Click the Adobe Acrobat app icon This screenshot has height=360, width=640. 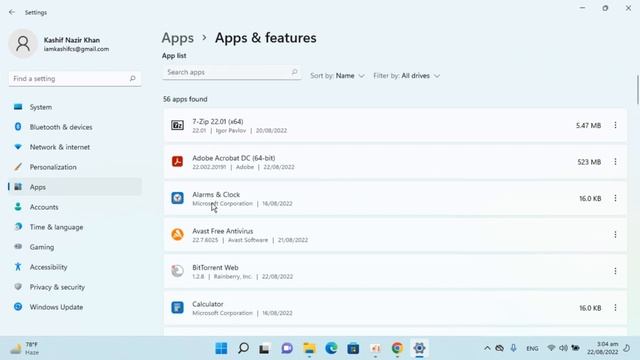point(177,162)
